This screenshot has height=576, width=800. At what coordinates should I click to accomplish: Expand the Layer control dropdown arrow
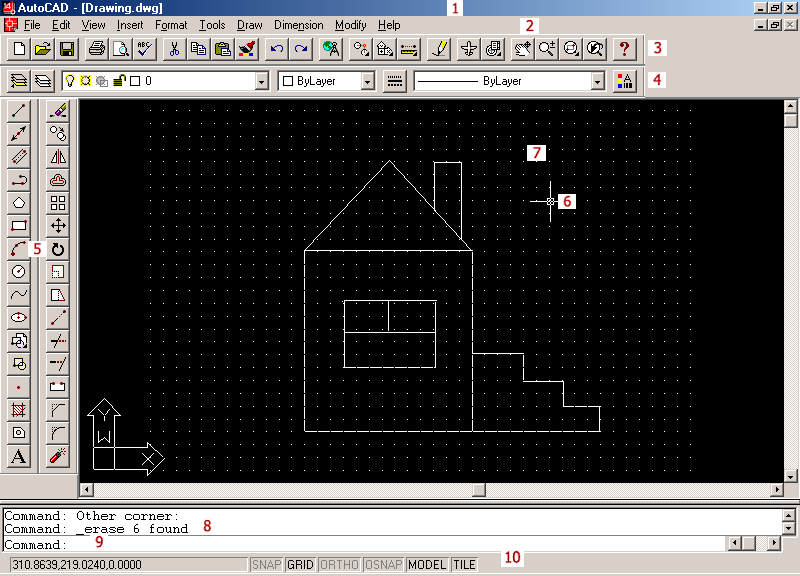(262, 81)
